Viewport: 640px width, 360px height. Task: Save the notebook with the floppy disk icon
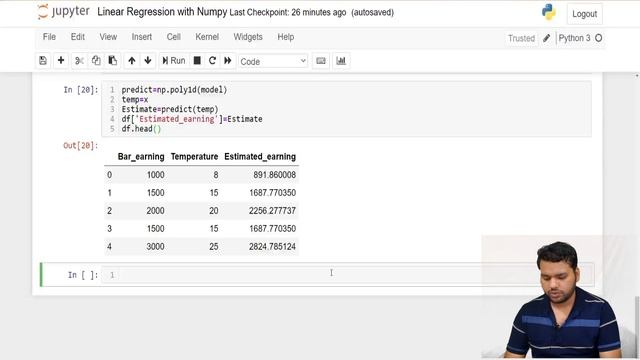43,61
